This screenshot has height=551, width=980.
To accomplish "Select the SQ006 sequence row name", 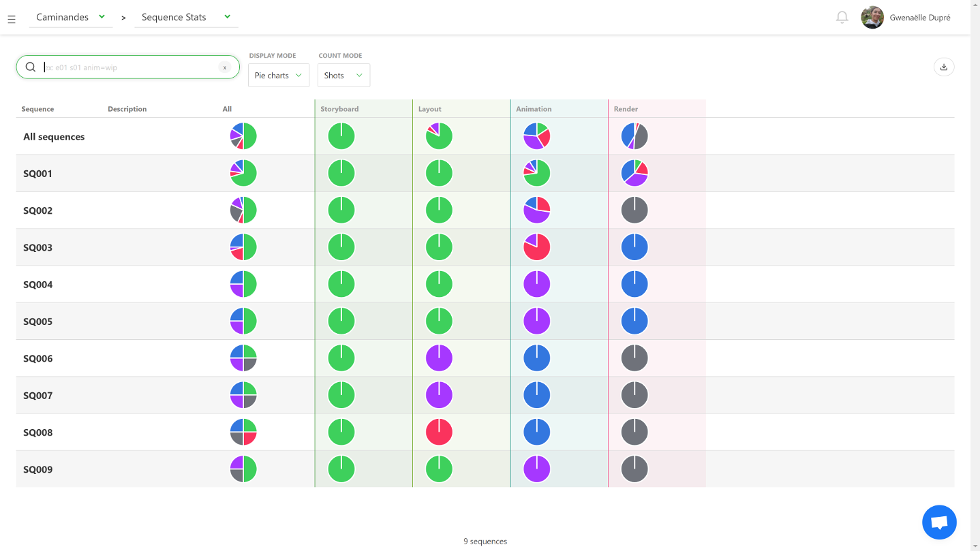I will click(x=38, y=359).
